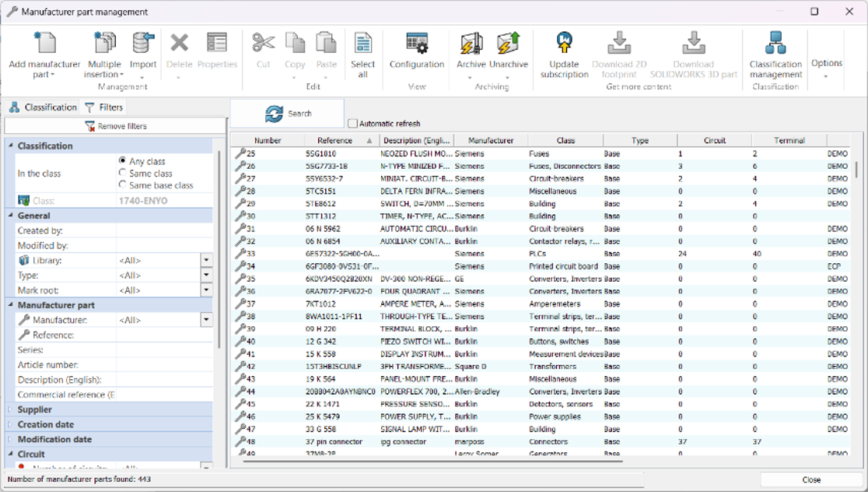Select the POWERFLEX 700 Allen-Bradley row

tap(541, 391)
